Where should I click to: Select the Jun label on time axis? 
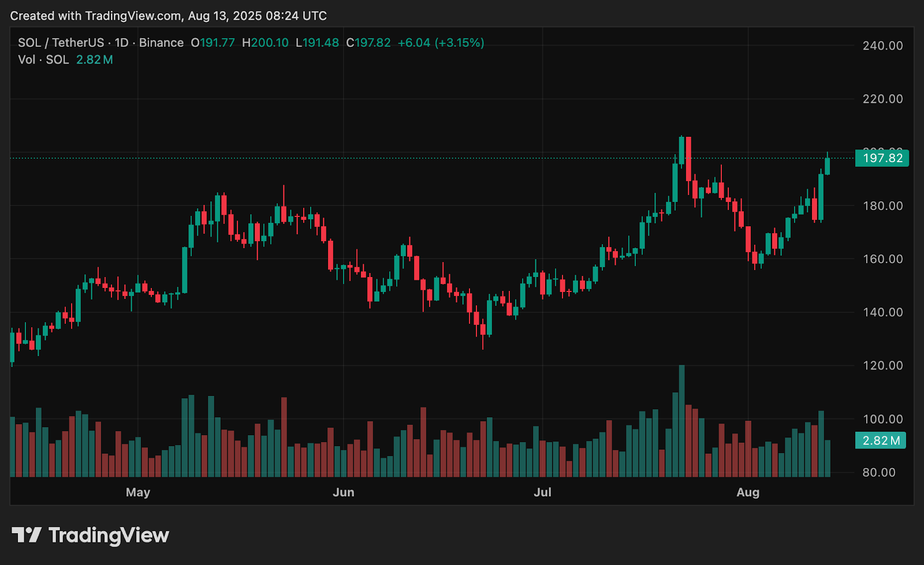344,492
